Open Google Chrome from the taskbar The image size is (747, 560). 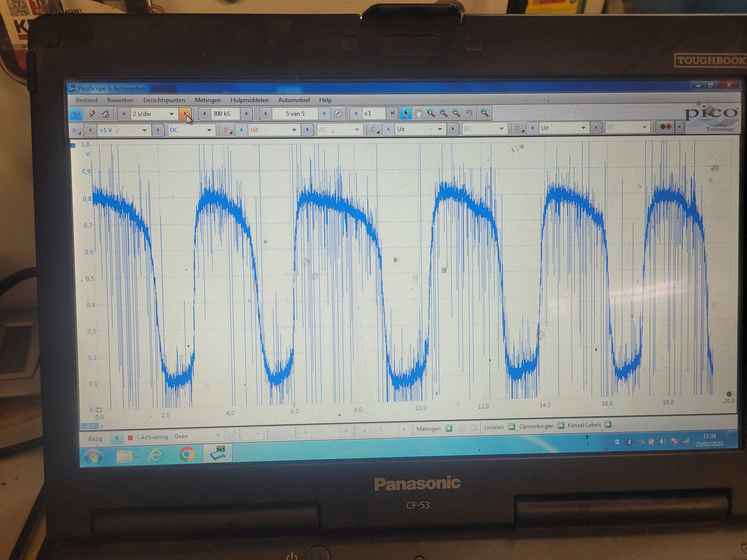pyautogui.click(x=187, y=454)
